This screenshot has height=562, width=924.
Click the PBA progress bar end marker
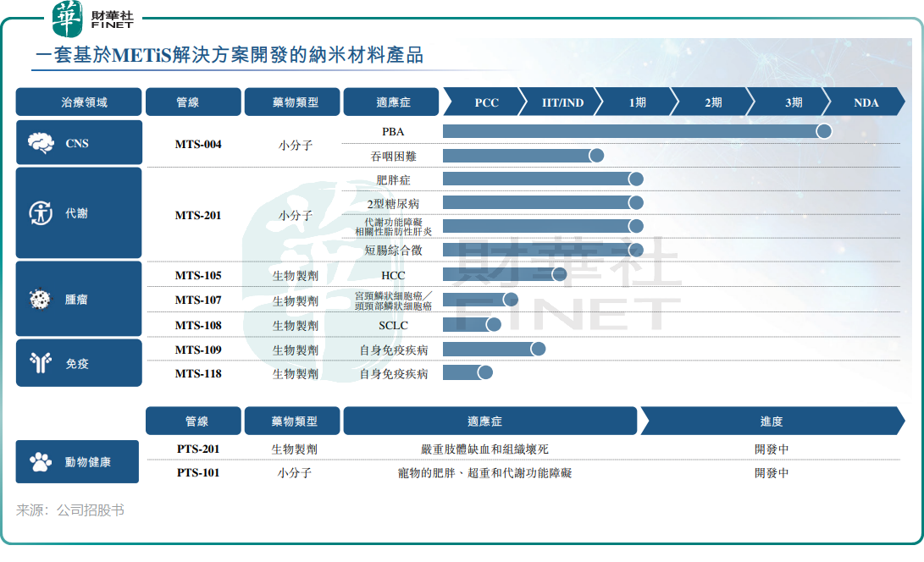[823, 131]
